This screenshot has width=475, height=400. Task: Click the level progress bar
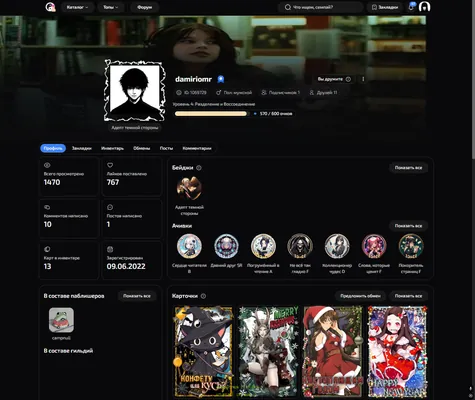[212, 114]
